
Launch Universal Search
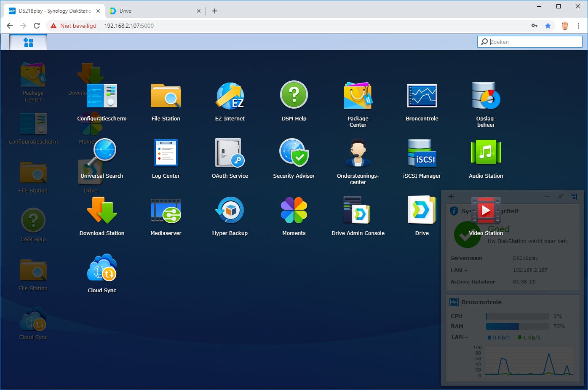[x=102, y=159]
